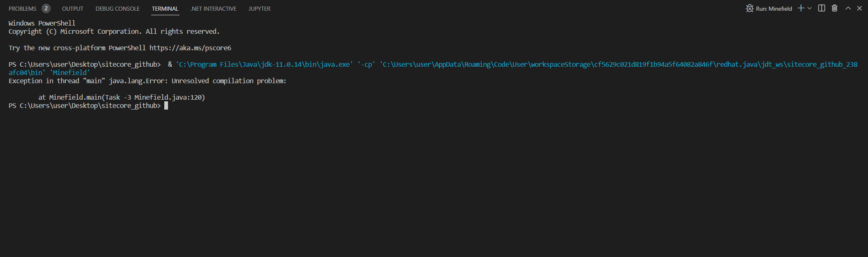Switch to the PROBLEMS tab
The height and width of the screenshot is (257, 868).
(23, 8)
